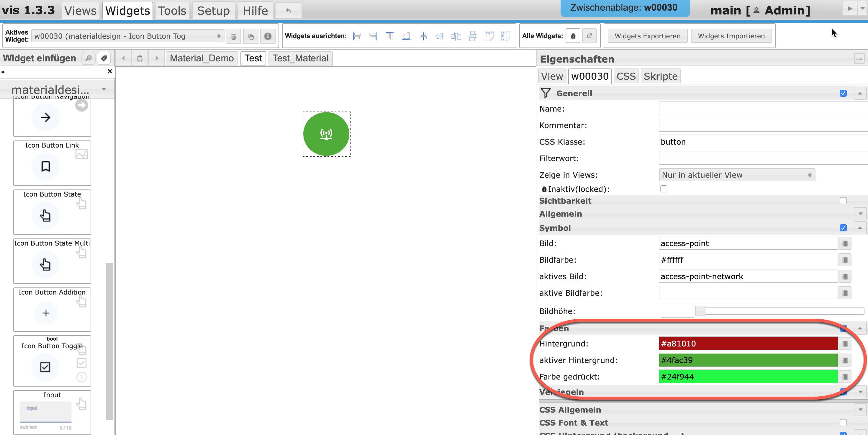Toggle the Sichtbarkeit section checkbox

pyautogui.click(x=843, y=201)
